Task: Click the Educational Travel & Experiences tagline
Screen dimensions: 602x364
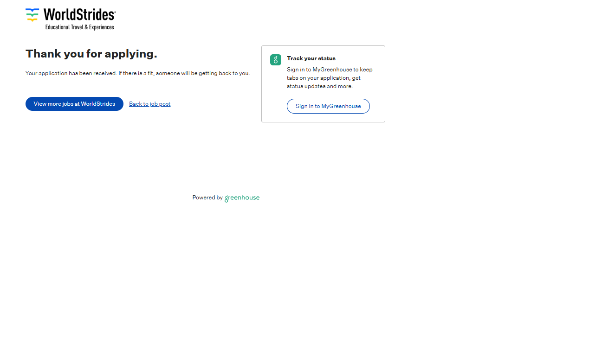Action: (x=79, y=27)
